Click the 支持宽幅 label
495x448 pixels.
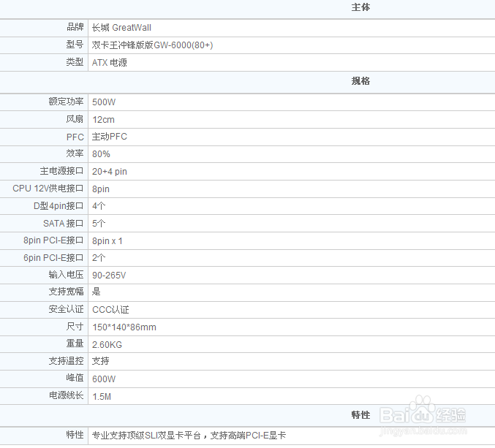66,292
